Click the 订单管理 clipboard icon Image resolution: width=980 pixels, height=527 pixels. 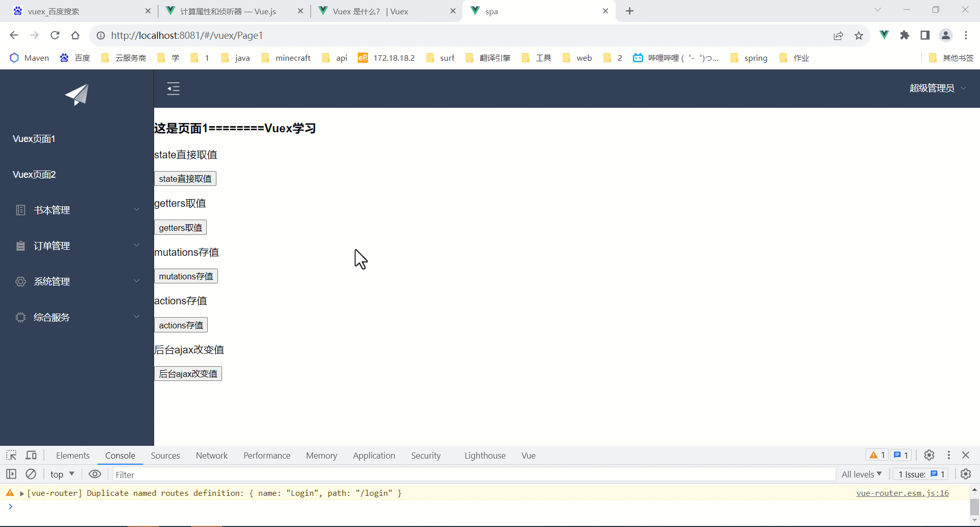[20, 246]
